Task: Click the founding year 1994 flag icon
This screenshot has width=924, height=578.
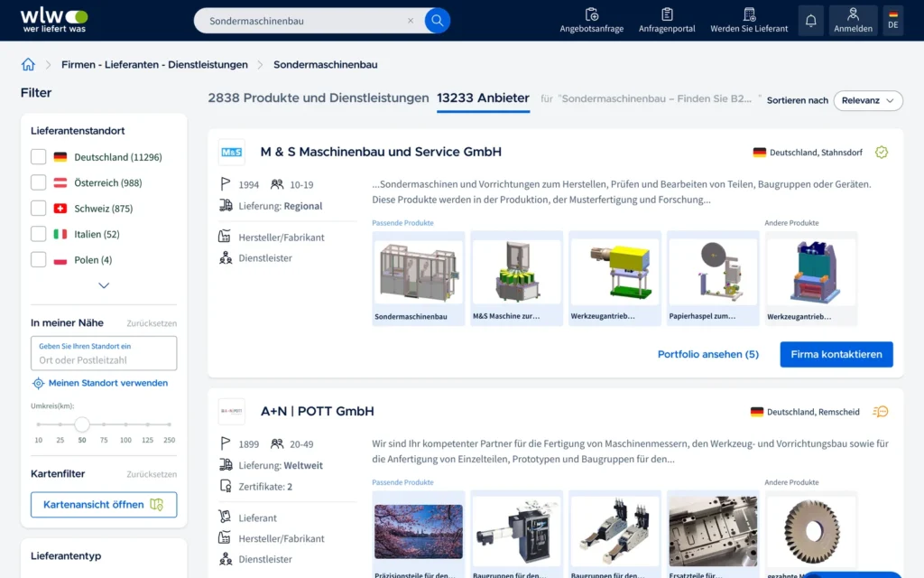Action: [x=225, y=184]
